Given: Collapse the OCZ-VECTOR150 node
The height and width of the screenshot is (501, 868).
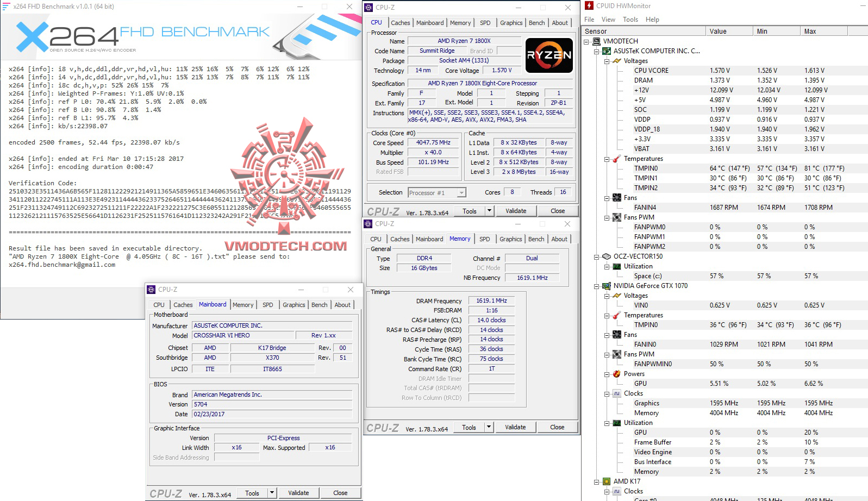Looking at the screenshot, I should [x=596, y=257].
